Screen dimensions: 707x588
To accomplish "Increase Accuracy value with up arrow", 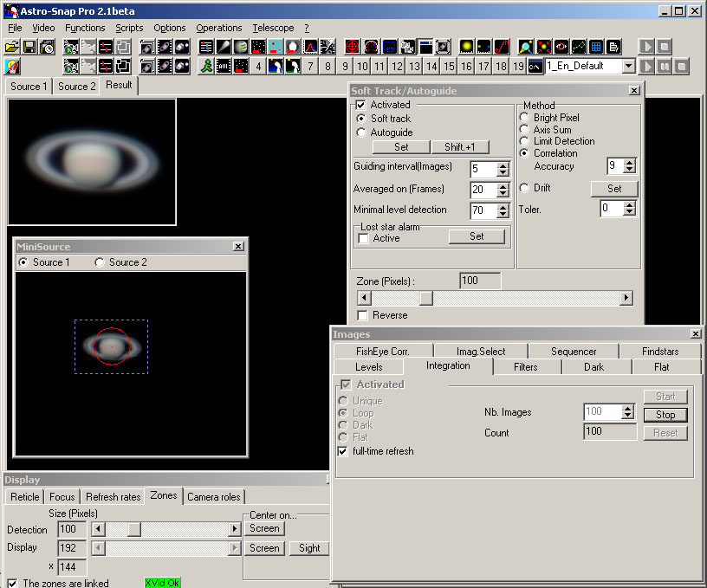I will click(629, 162).
